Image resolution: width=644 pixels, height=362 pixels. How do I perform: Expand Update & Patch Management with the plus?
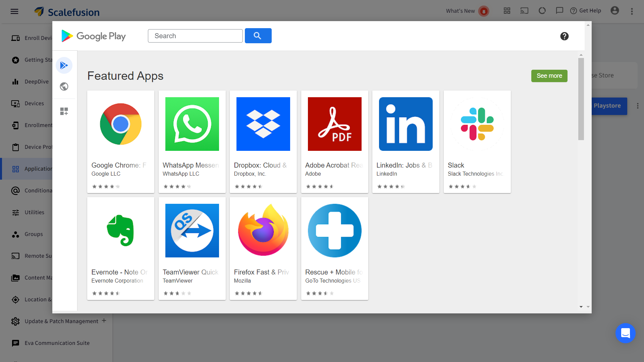pyautogui.click(x=104, y=321)
